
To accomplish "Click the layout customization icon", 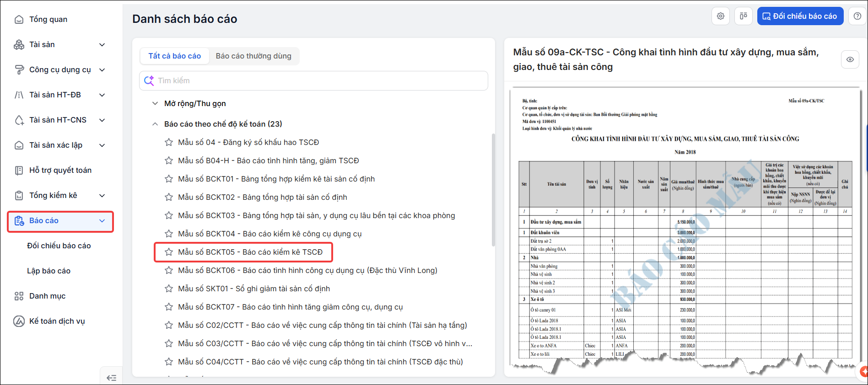I will [x=744, y=16].
